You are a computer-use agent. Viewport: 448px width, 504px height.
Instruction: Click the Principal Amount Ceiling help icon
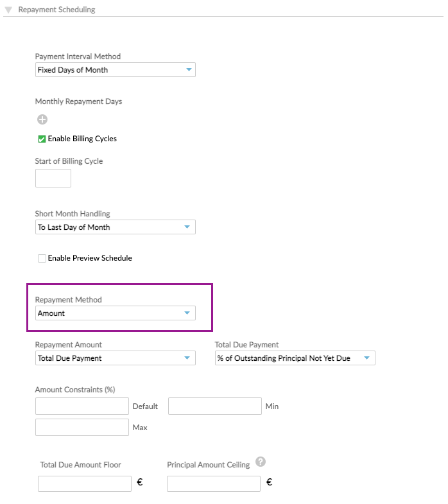pyautogui.click(x=261, y=462)
